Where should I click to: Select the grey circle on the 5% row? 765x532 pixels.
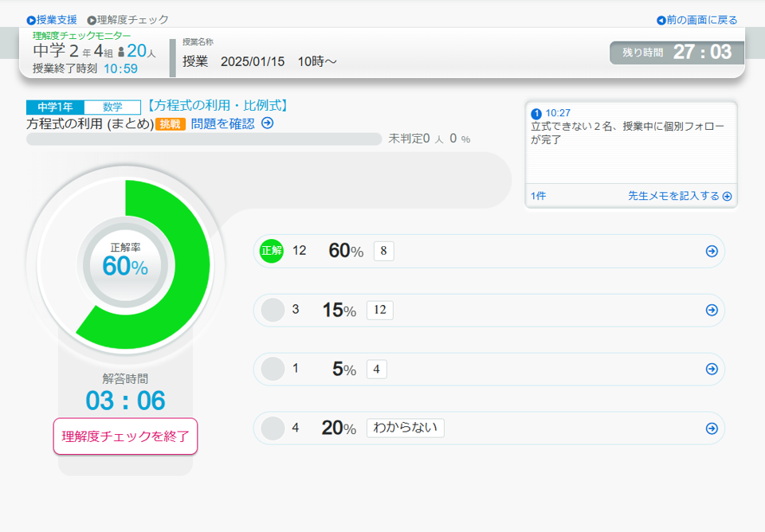pyautogui.click(x=273, y=369)
